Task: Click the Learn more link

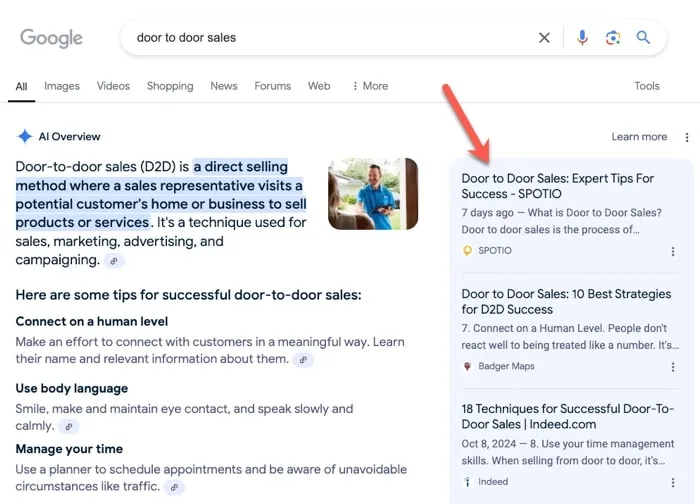Action: click(x=639, y=137)
